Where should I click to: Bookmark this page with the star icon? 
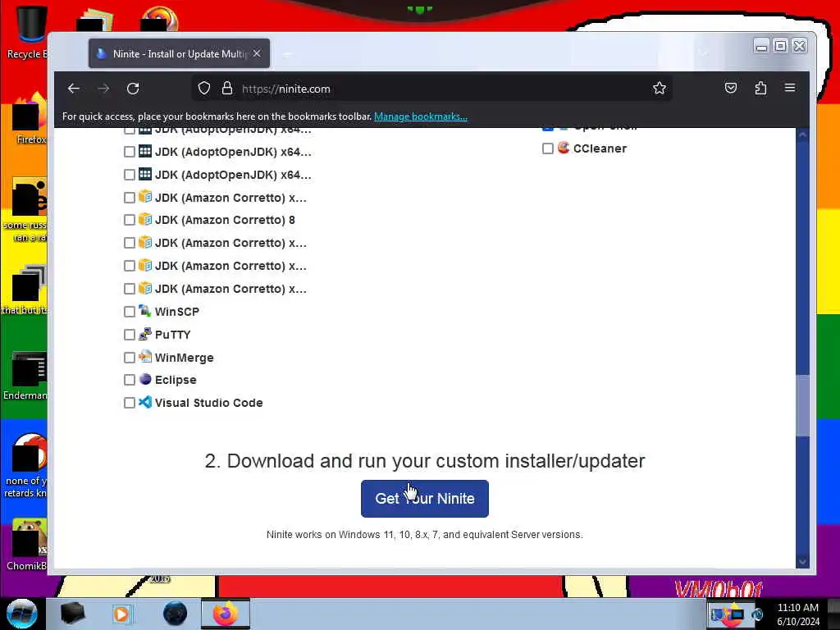coord(660,88)
